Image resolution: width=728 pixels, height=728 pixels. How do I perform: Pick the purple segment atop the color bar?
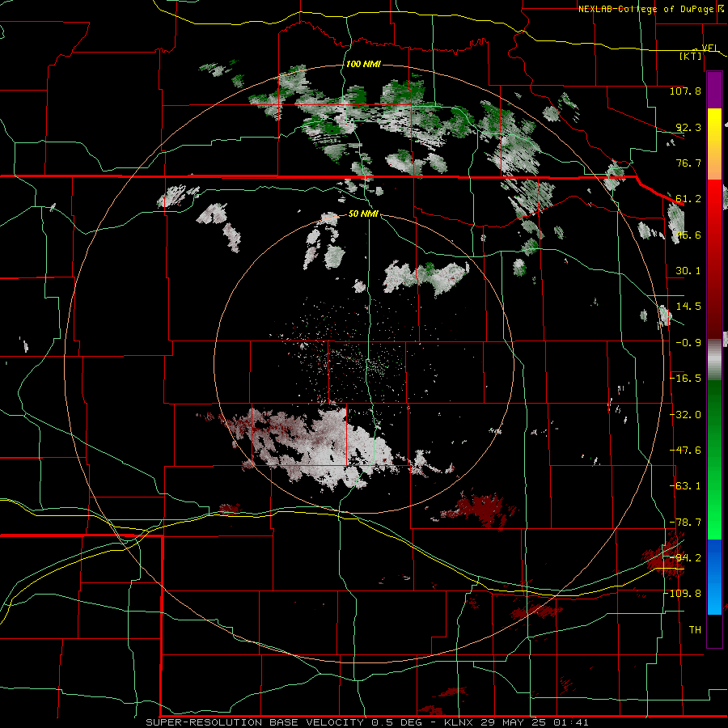714,91
